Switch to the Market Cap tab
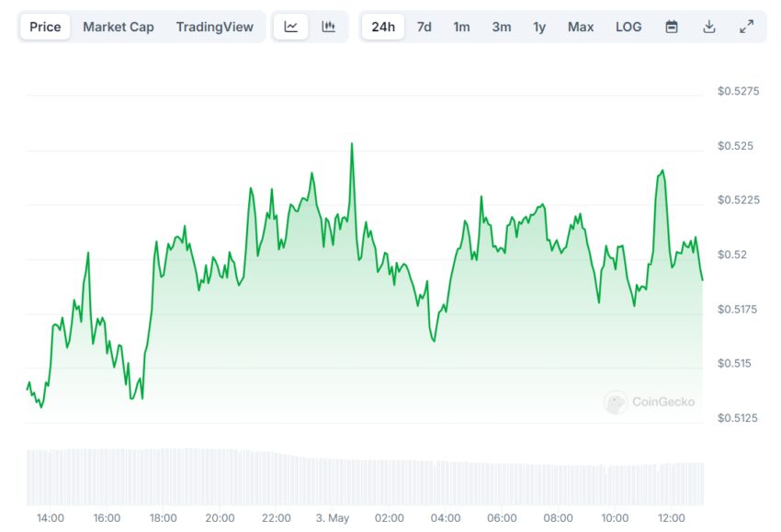 coord(119,27)
